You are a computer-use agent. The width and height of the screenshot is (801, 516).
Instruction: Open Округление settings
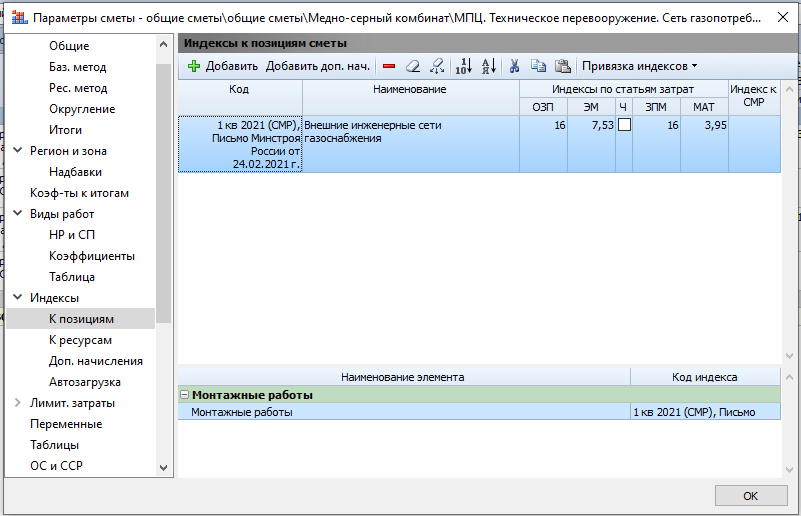[x=82, y=109]
